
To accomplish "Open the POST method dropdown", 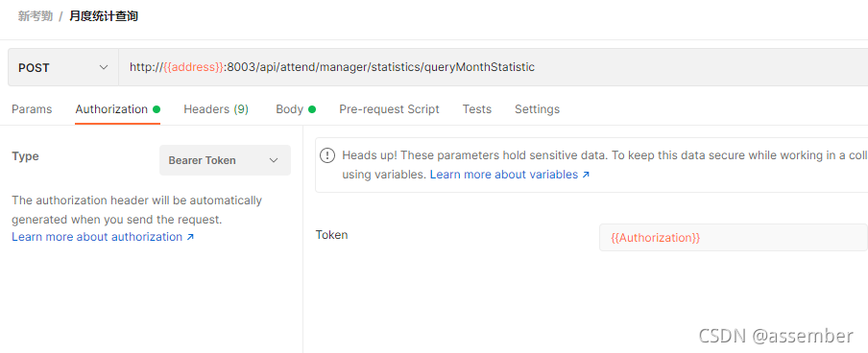I will (x=63, y=67).
